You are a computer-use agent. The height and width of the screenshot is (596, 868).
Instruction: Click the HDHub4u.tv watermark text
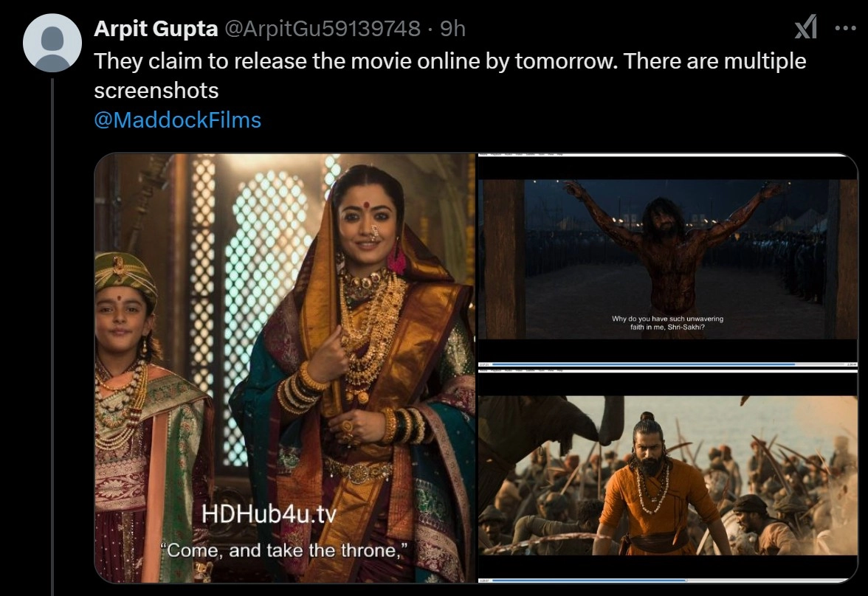click(x=269, y=513)
